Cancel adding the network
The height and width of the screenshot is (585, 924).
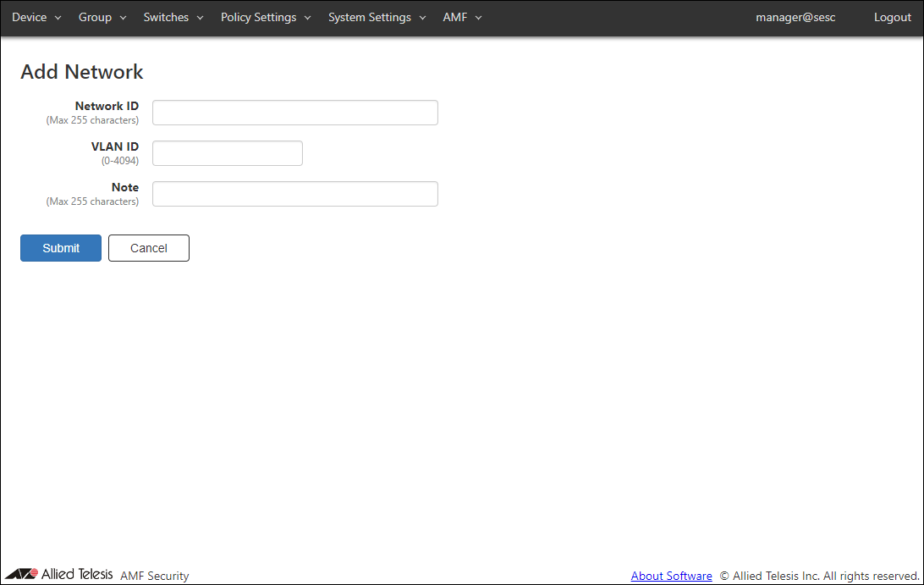[149, 248]
